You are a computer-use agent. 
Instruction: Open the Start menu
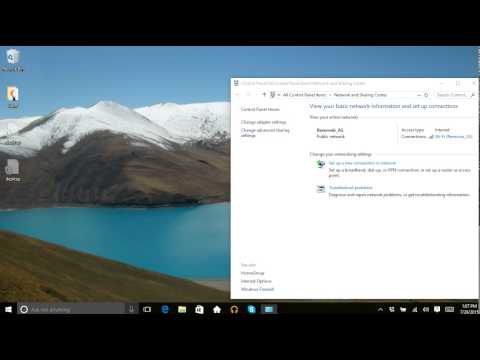[x=8, y=309]
